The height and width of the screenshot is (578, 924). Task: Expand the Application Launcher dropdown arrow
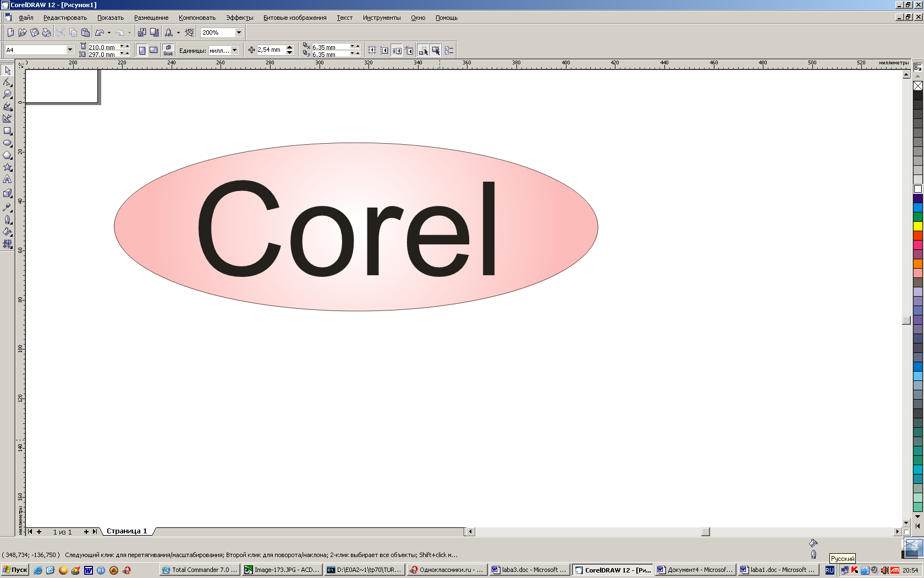click(178, 32)
